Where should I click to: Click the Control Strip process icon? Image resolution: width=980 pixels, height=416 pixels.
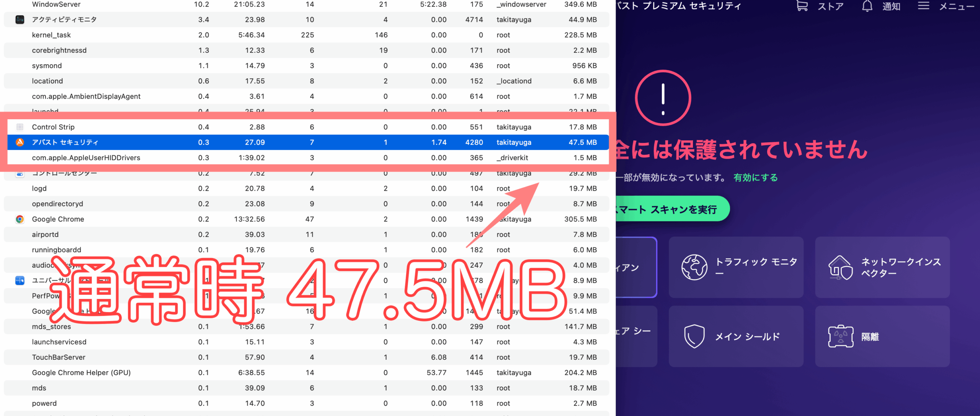pyautogui.click(x=20, y=127)
